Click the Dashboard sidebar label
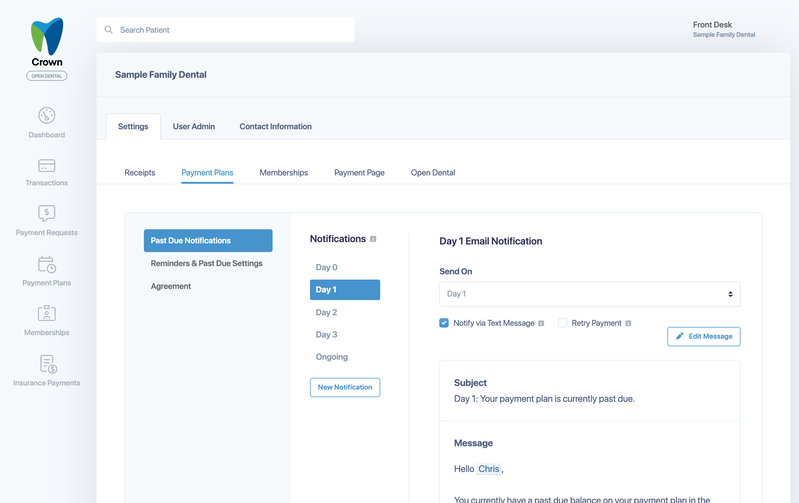This screenshot has height=503, width=799. pos(46,135)
